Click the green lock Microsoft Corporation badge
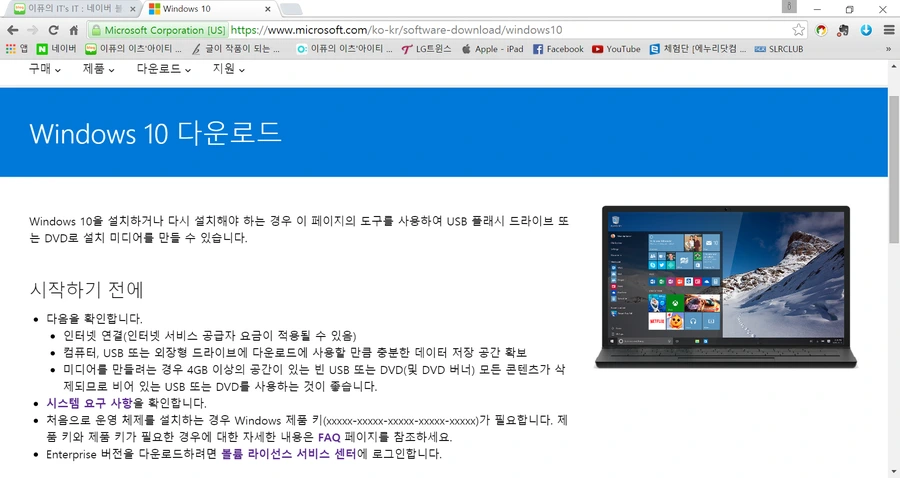This screenshot has width=900, height=478. [x=159, y=30]
